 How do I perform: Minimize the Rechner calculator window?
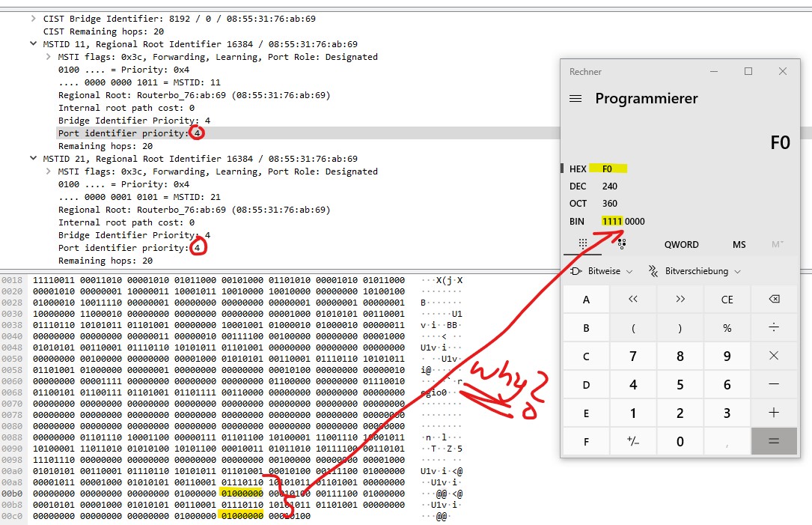point(714,71)
